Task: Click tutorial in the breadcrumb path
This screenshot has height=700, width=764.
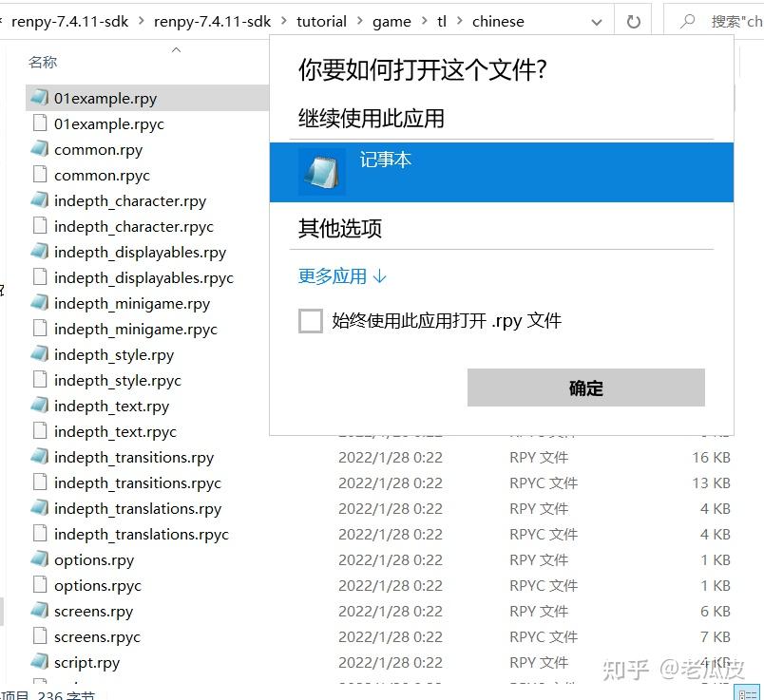Action: [x=321, y=20]
